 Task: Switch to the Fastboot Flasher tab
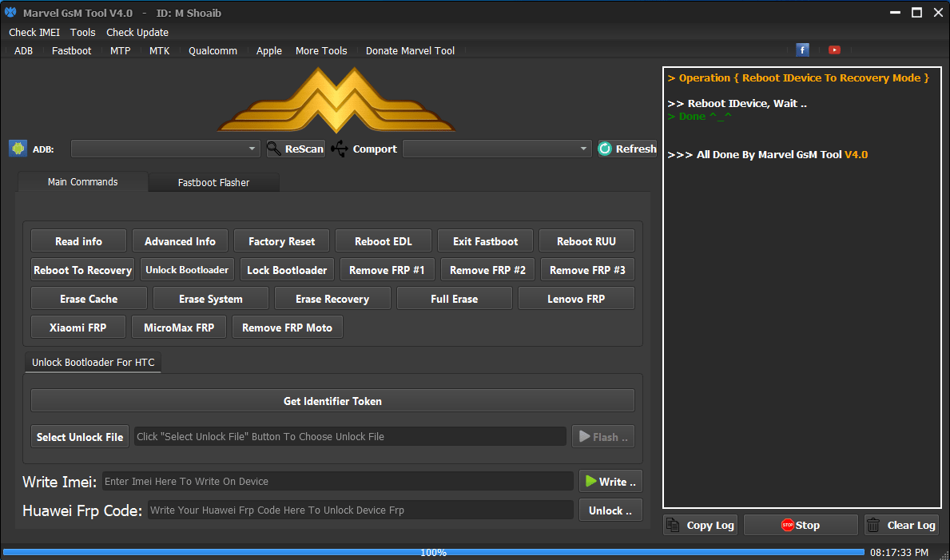tap(213, 182)
